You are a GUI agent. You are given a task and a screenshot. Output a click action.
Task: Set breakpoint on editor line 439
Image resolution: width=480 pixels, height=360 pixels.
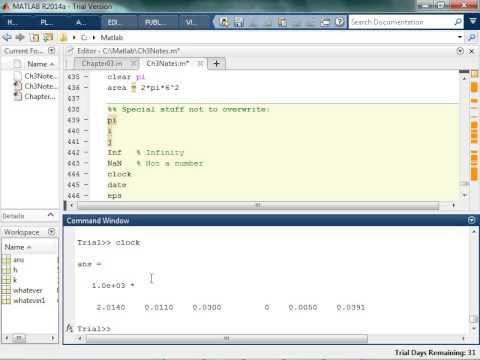[x=86, y=120]
